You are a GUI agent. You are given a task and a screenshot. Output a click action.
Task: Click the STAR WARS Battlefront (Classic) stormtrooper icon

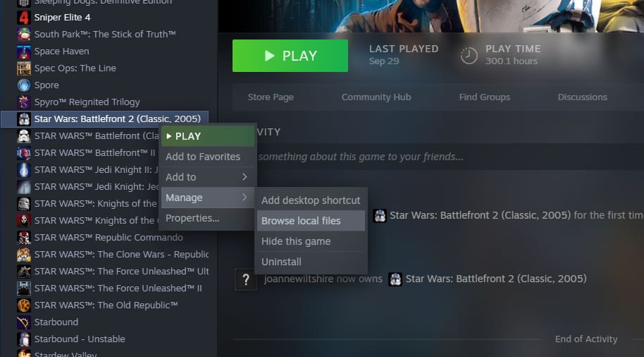pyautogui.click(x=24, y=135)
